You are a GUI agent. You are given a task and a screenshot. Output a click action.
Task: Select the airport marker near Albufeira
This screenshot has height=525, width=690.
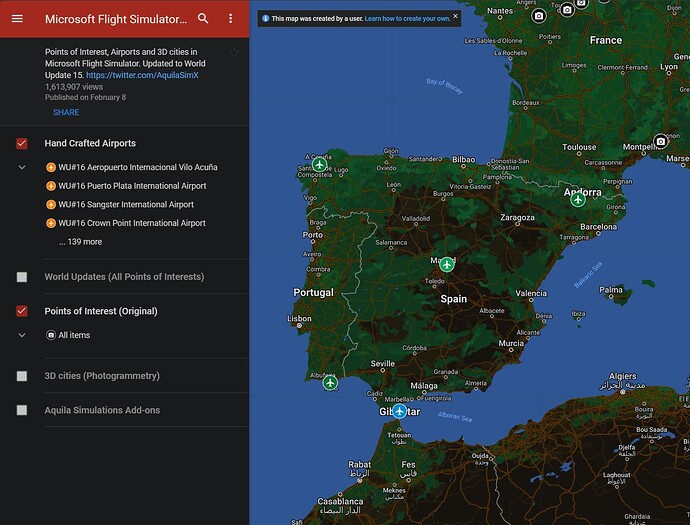point(330,383)
